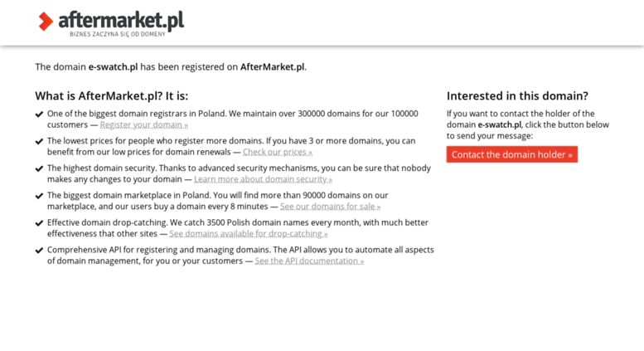644x351 pixels.
Task: Click bold e-swatch.pl in the top sentence
Action: click(113, 66)
